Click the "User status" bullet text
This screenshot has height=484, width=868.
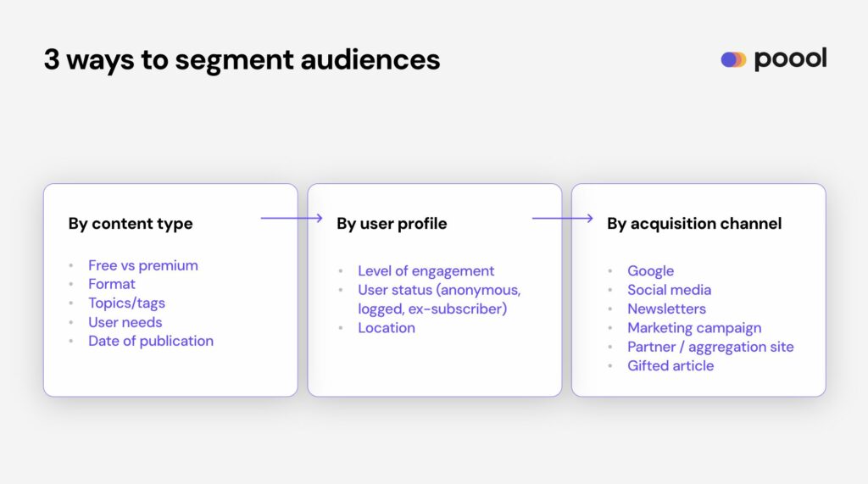click(x=439, y=290)
